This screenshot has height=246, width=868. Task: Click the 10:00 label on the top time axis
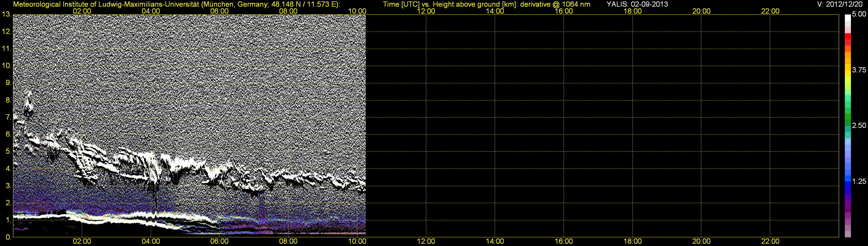357,11
